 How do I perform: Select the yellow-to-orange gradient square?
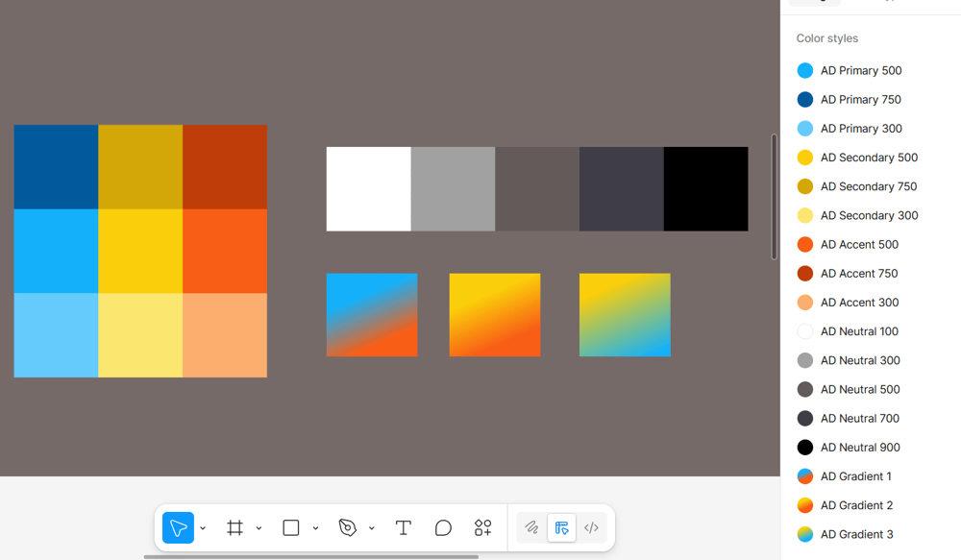[x=495, y=315]
